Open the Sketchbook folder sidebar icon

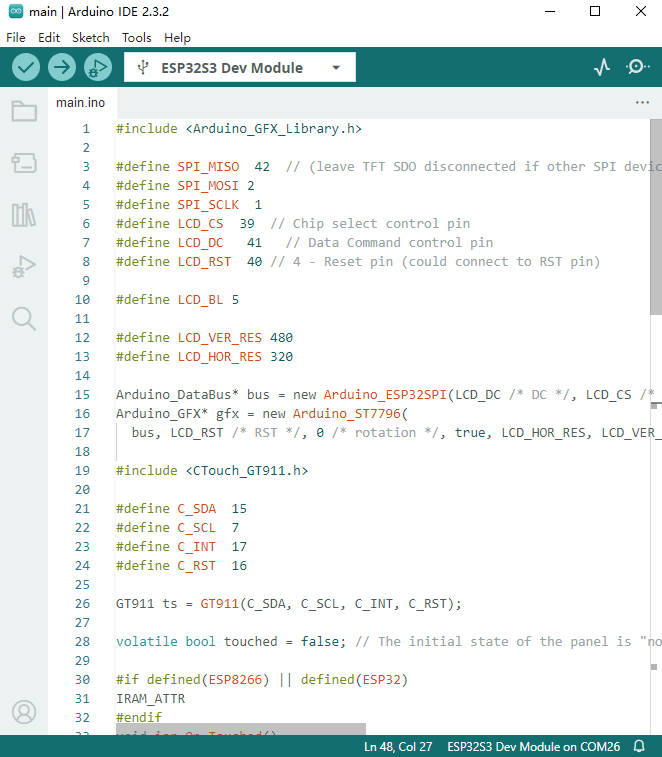tap(24, 111)
